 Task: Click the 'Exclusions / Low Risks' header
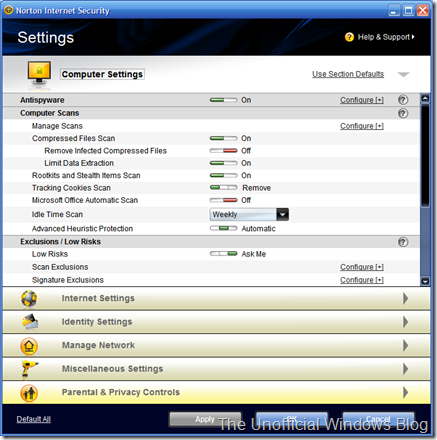click(x=60, y=242)
